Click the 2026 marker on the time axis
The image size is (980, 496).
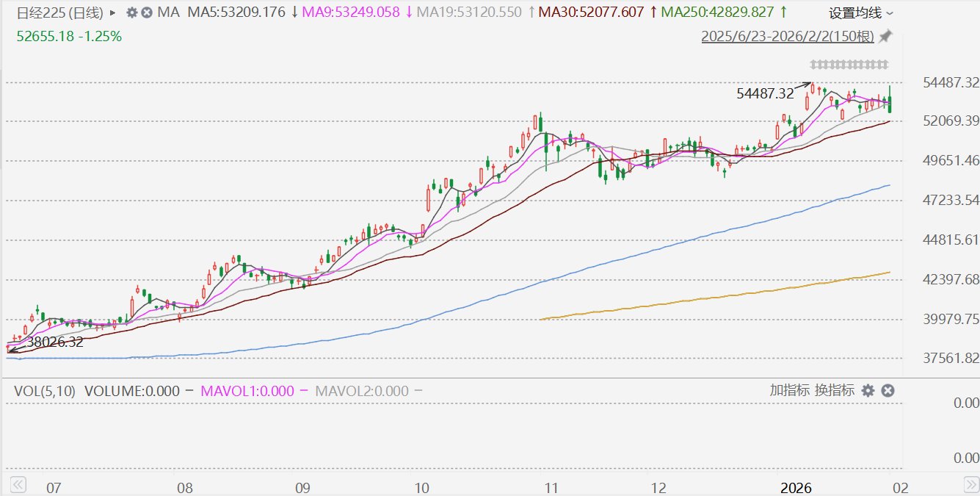pos(796,488)
